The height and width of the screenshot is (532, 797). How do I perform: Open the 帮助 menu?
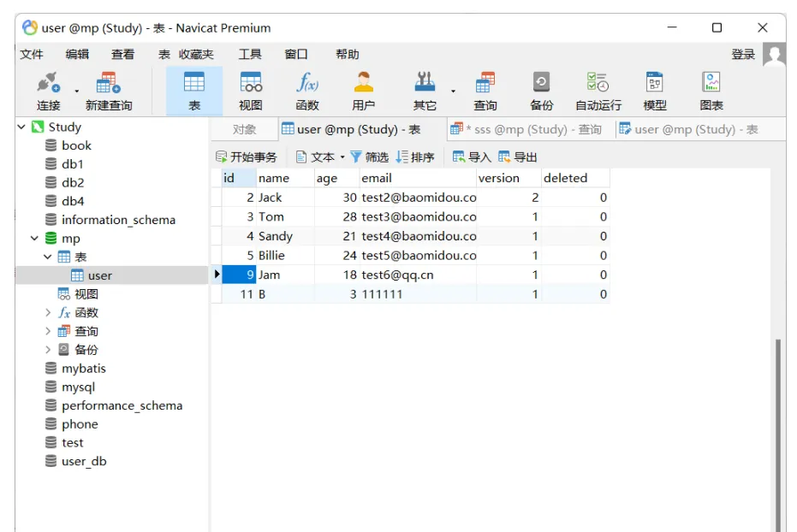pyautogui.click(x=348, y=55)
